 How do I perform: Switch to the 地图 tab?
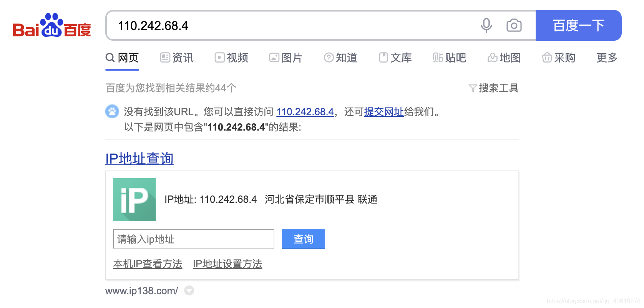pyautogui.click(x=504, y=58)
